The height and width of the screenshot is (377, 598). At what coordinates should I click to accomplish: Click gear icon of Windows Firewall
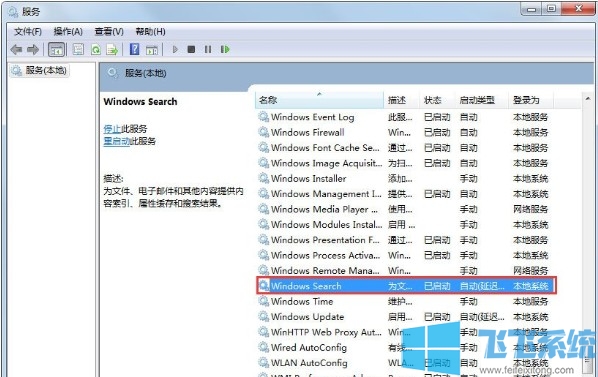264,132
